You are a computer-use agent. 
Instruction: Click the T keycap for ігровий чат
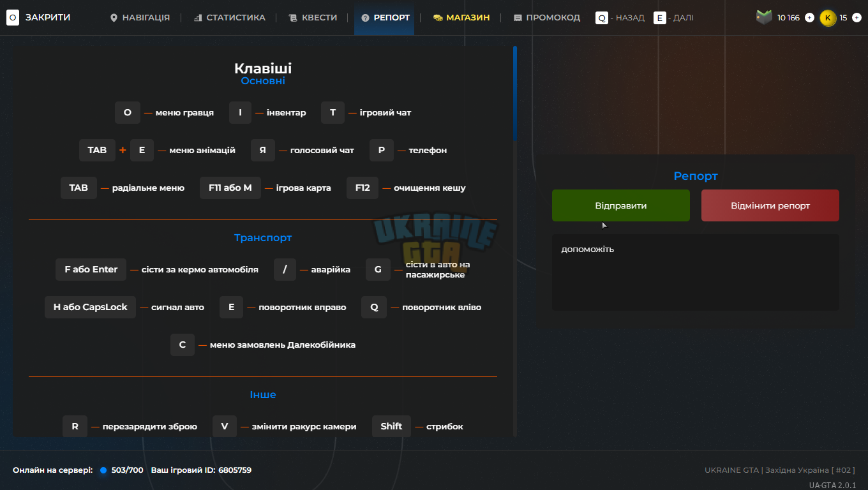point(333,112)
